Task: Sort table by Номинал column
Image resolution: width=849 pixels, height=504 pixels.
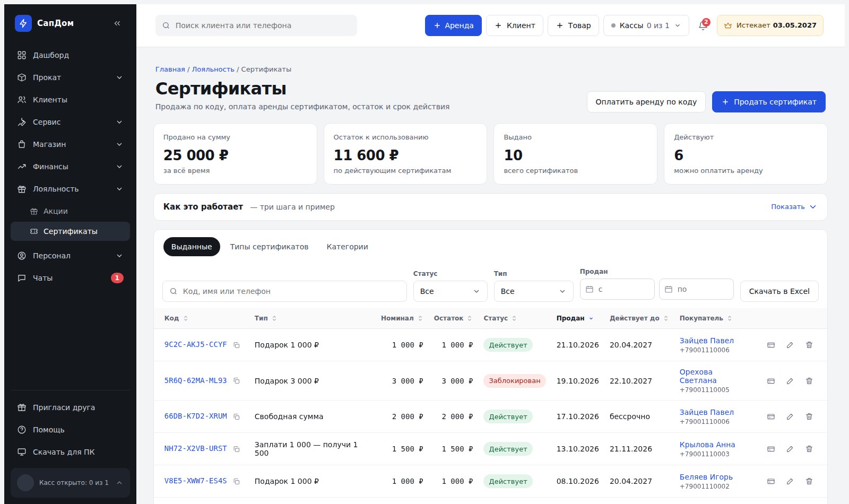Action: click(401, 318)
